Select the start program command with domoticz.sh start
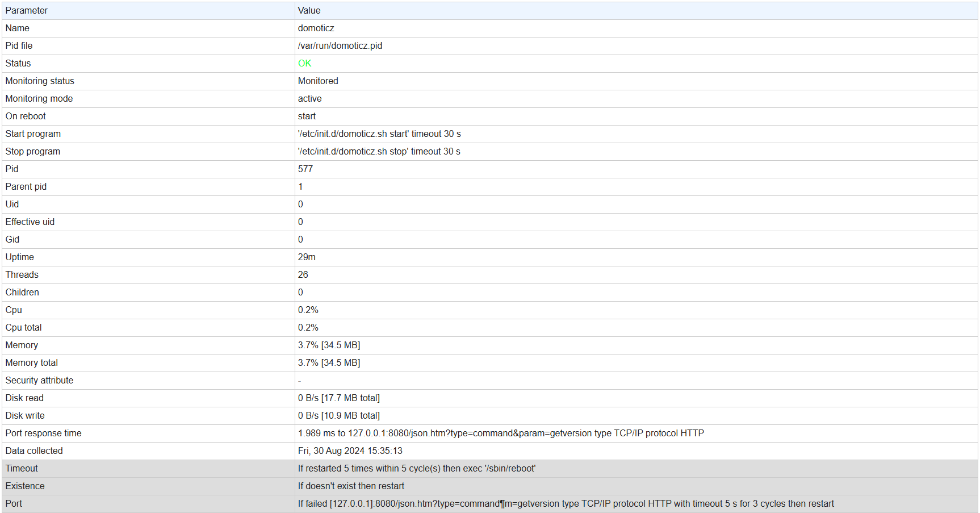980x513 pixels. point(379,134)
